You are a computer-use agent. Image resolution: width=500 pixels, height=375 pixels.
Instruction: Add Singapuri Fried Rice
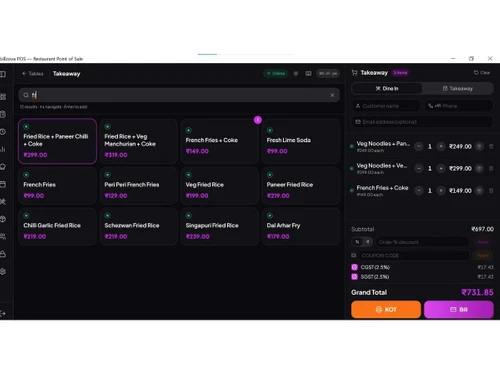click(x=219, y=227)
